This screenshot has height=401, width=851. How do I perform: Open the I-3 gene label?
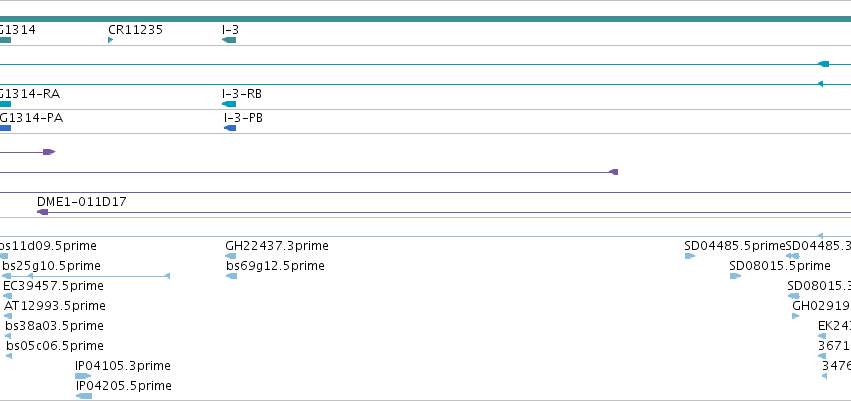(x=230, y=29)
